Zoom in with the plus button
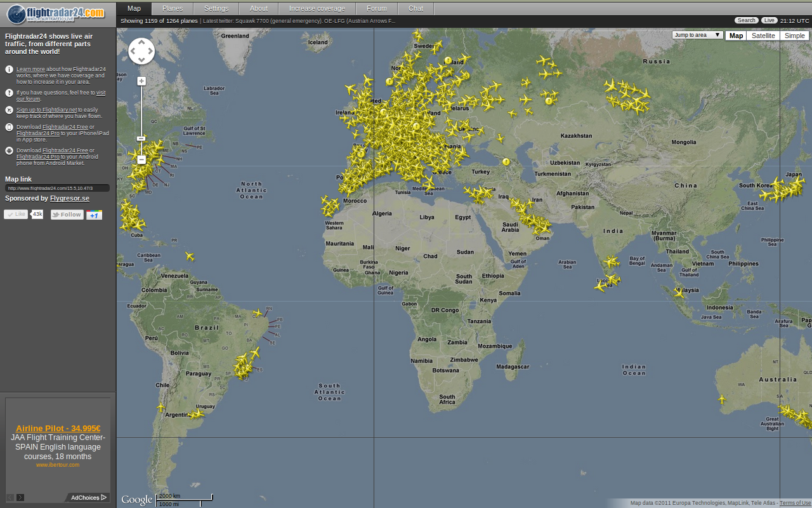This screenshot has width=812, height=508. [x=141, y=81]
